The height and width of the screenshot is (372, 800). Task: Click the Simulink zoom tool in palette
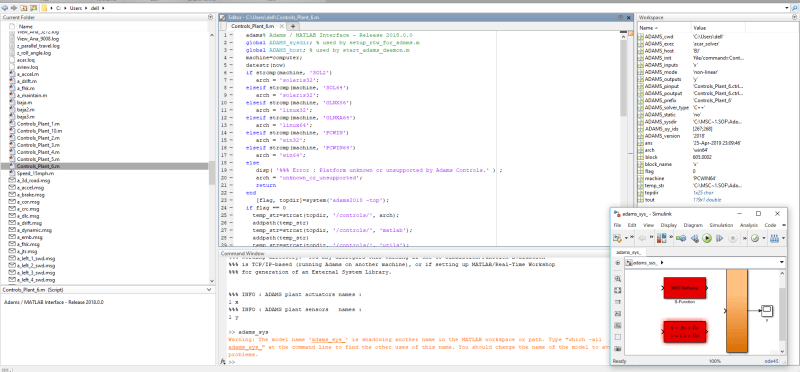(x=617, y=279)
